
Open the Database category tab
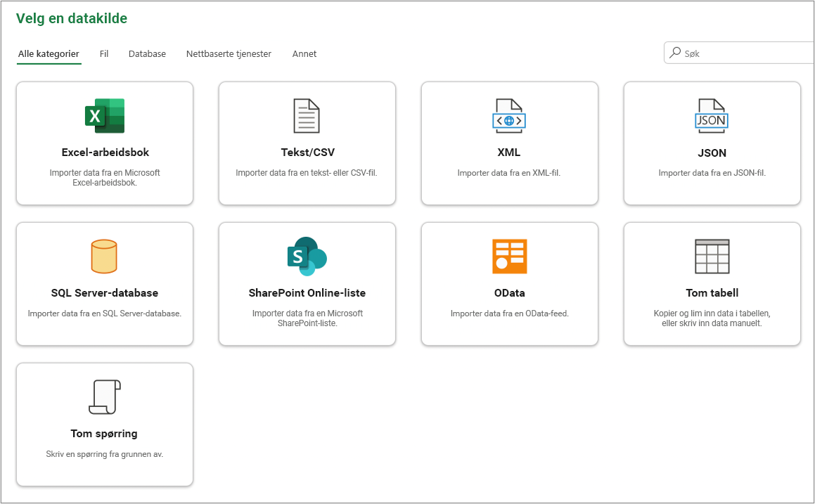(x=147, y=53)
